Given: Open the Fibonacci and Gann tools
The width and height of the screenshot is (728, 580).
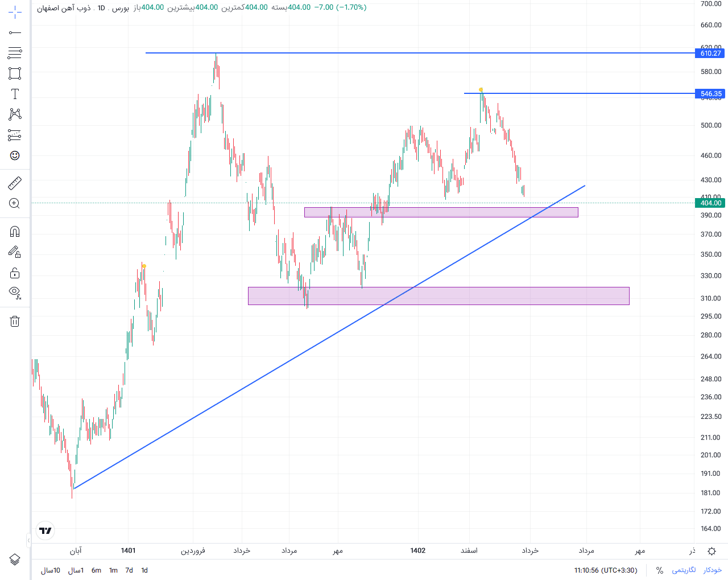Looking at the screenshot, I should pos(15,53).
